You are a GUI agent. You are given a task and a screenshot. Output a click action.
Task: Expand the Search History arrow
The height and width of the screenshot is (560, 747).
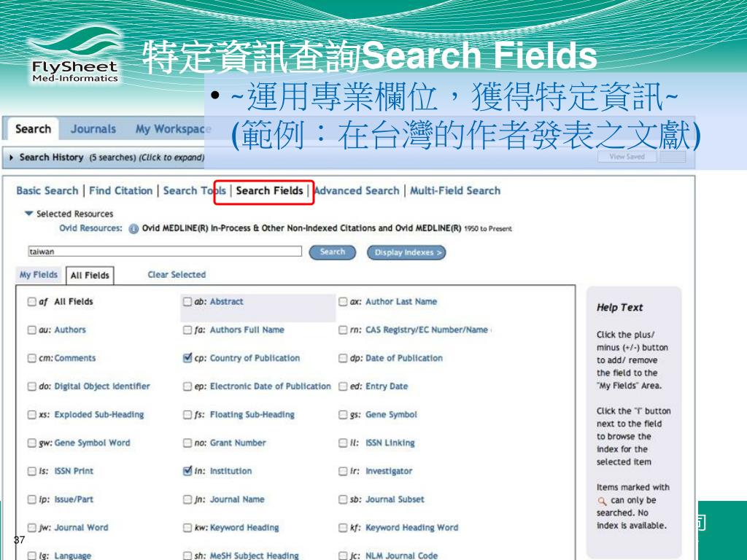12,157
